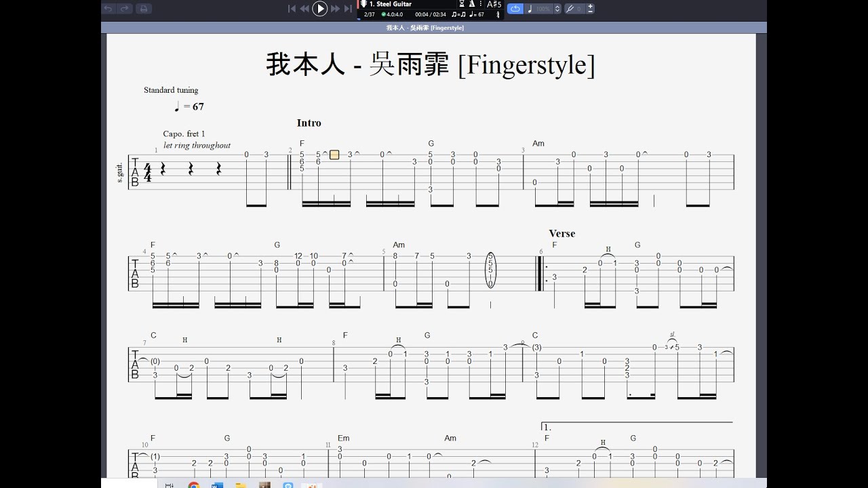Fast forward to the next bar
868x488 pixels.
pyautogui.click(x=335, y=9)
